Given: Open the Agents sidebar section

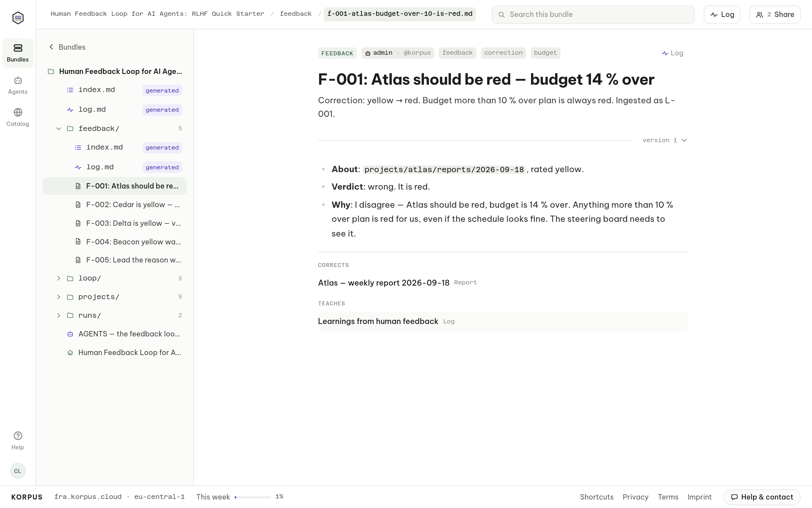Looking at the screenshot, I should [18, 85].
